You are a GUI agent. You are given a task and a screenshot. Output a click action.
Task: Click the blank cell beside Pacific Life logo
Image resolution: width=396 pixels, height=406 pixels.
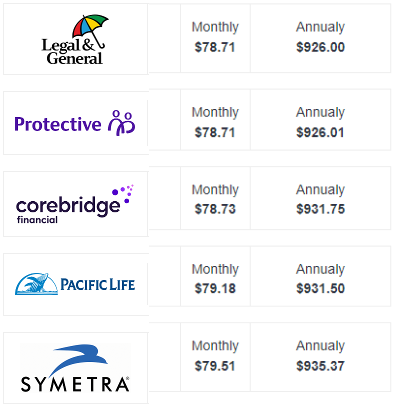165,276
